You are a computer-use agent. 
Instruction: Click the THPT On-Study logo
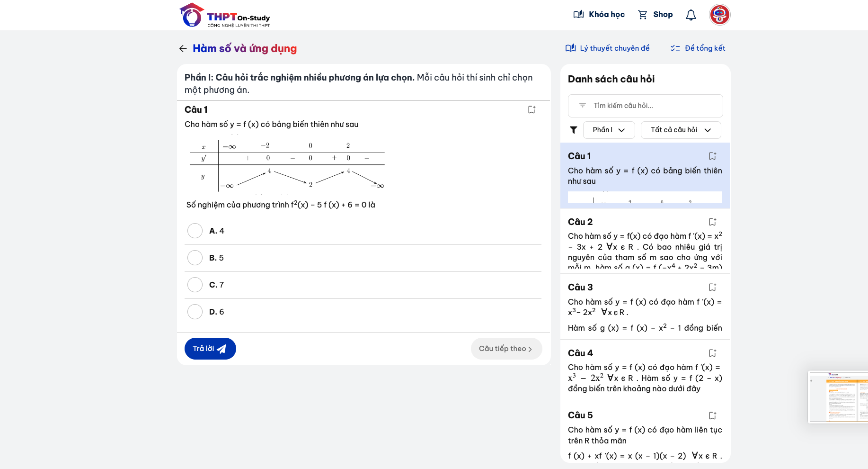[225, 15]
